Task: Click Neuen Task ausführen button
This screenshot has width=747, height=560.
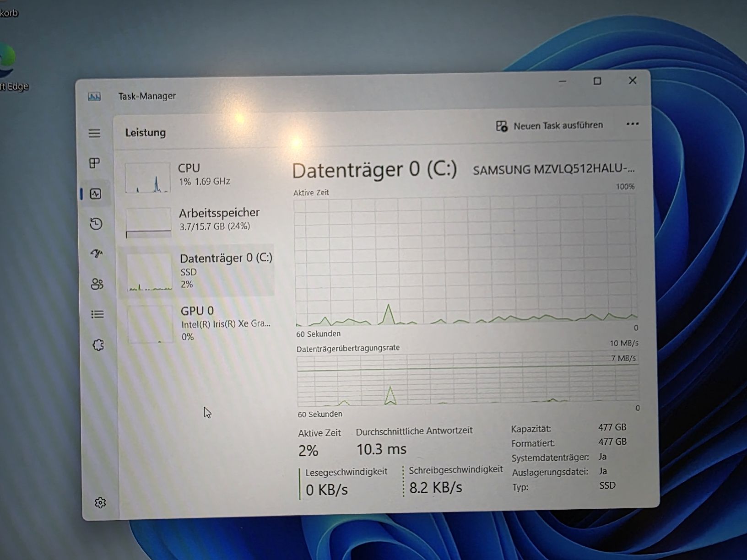Action: [x=549, y=126]
